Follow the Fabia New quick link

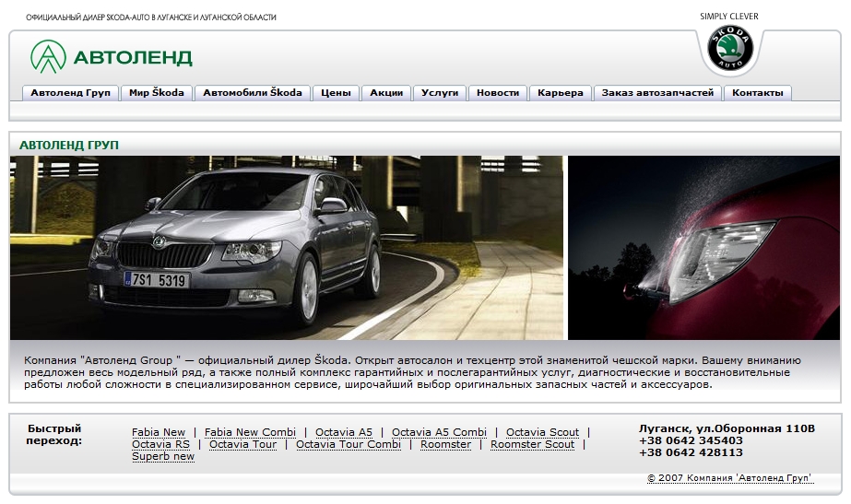pyautogui.click(x=159, y=432)
